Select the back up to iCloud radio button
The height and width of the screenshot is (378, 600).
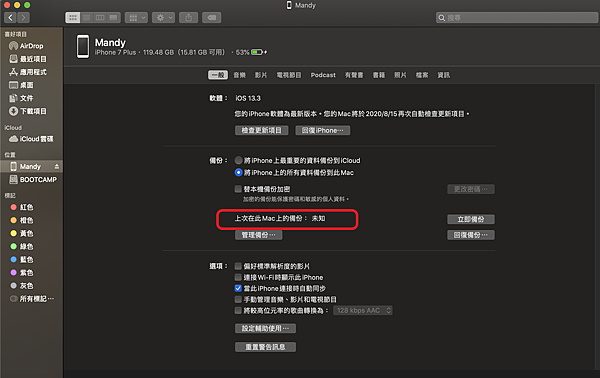(238, 160)
